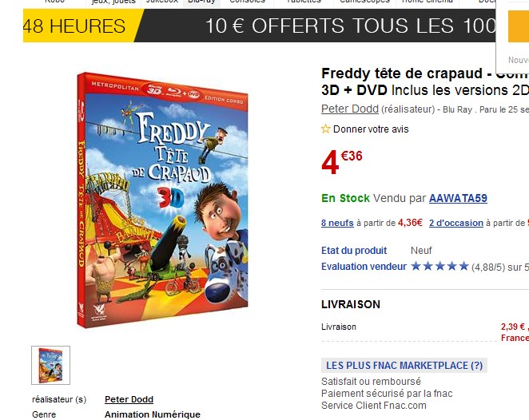Click 'LES PLUS FNAC MARKETPLACE (?)' help label
The width and height of the screenshot is (529, 420).
tap(404, 365)
